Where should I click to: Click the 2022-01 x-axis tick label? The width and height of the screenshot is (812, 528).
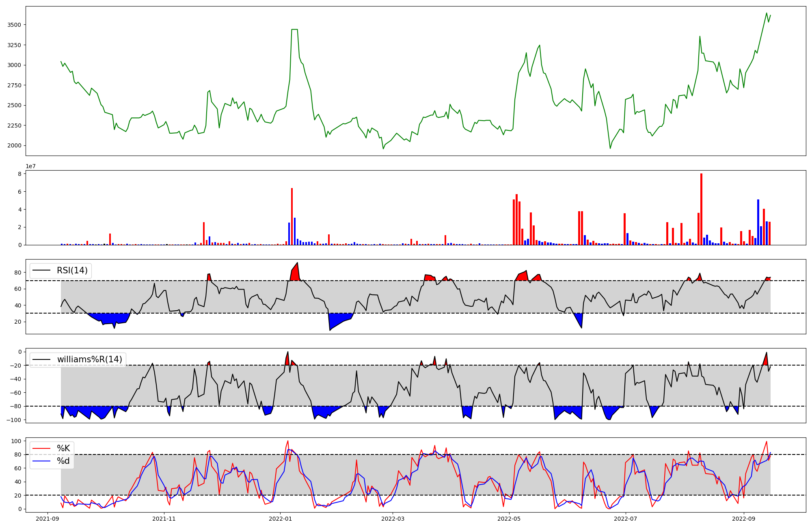(281, 519)
